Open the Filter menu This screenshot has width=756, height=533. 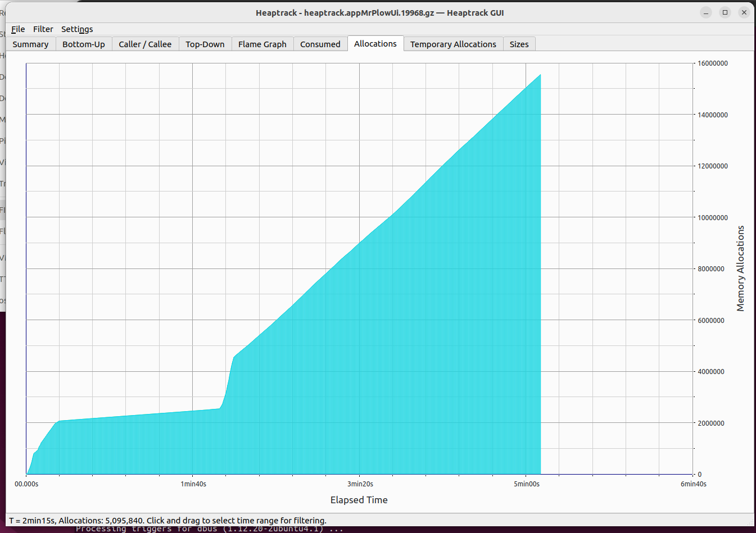point(43,29)
